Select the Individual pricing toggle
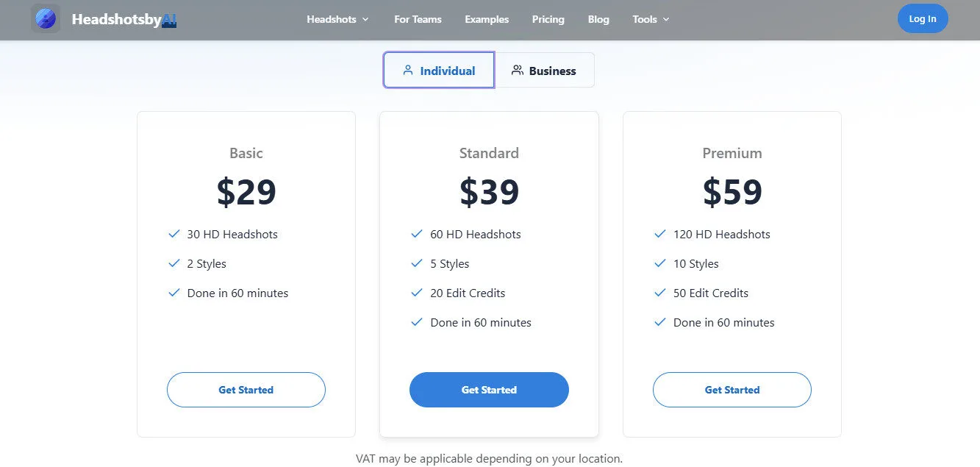980x467 pixels. 438,70
